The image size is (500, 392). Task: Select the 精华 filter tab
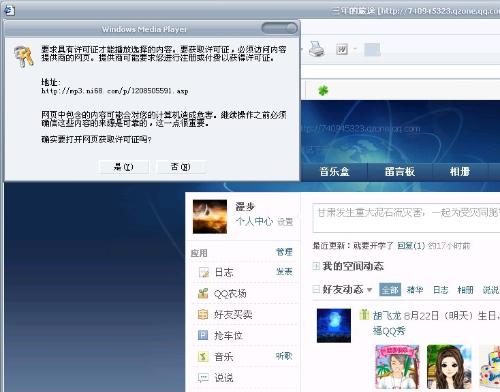coord(415,290)
